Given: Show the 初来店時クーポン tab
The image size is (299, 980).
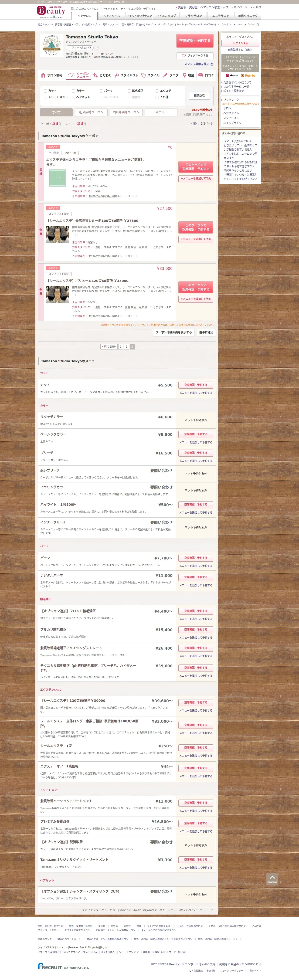Looking at the screenshot, I should 91,112.
